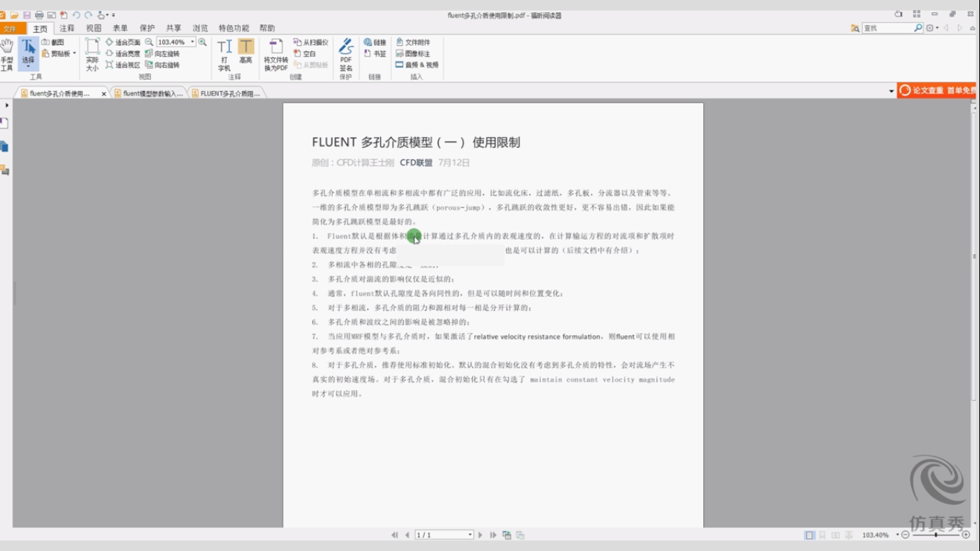The image size is (980, 551).
Task: Insert an image annotation (图像标注)
Action: tap(413, 54)
